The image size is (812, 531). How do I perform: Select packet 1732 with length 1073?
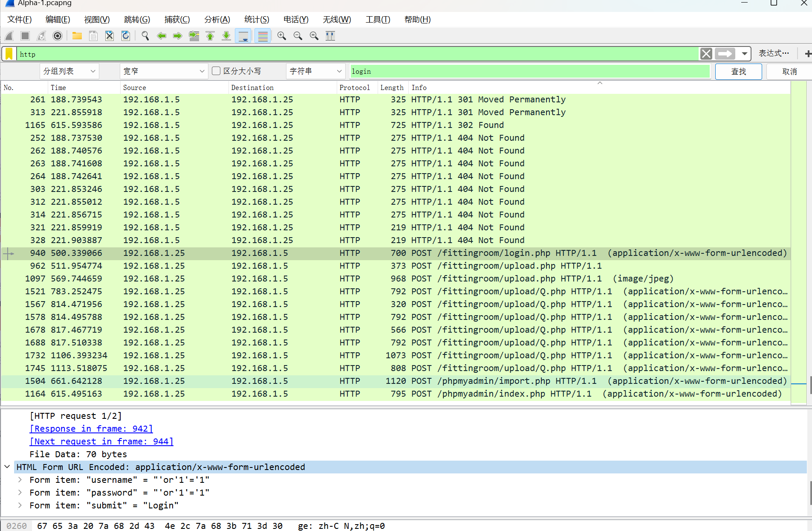pyautogui.click(x=396, y=355)
